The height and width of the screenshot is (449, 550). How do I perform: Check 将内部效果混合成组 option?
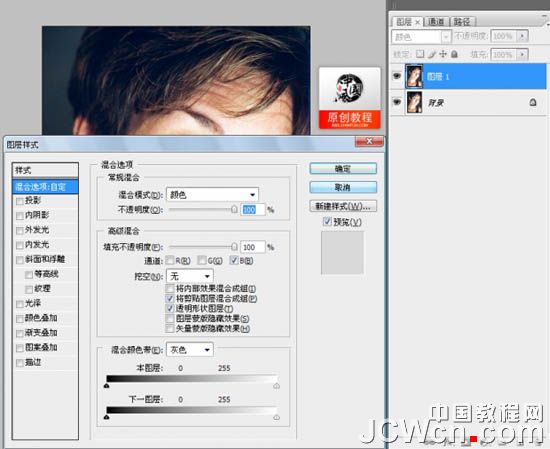(170, 289)
